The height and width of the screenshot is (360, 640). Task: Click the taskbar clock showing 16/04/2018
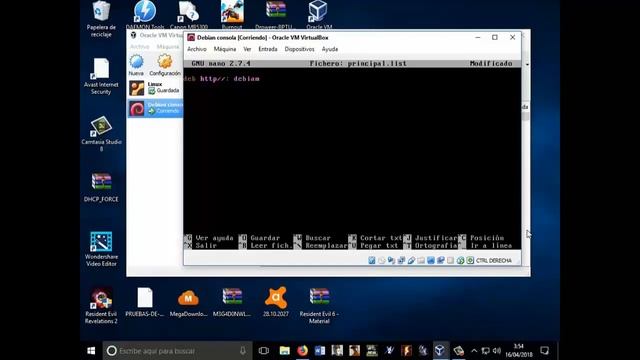tap(519, 351)
